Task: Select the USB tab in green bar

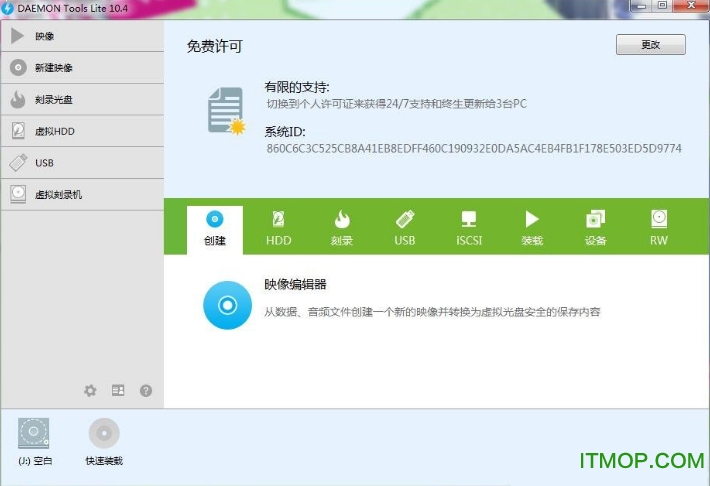Action: (x=405, y=226)
